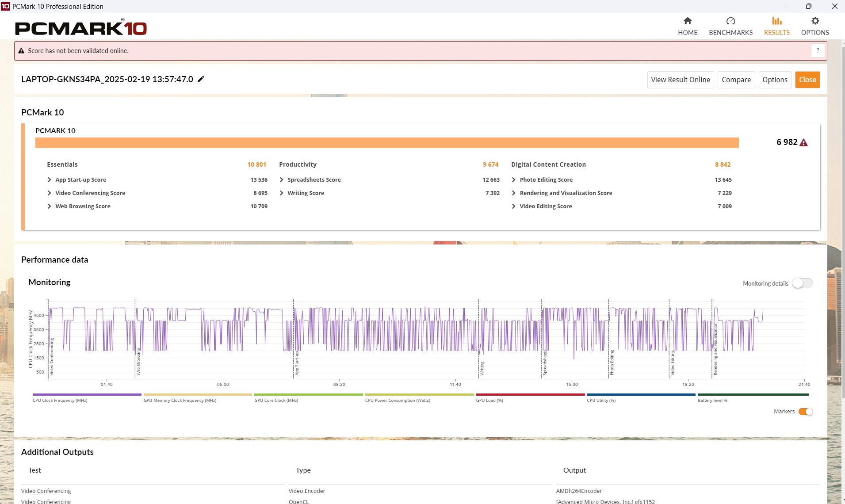
Task: Click the Productivity score 9 674
Action: (x=490, y=164)
